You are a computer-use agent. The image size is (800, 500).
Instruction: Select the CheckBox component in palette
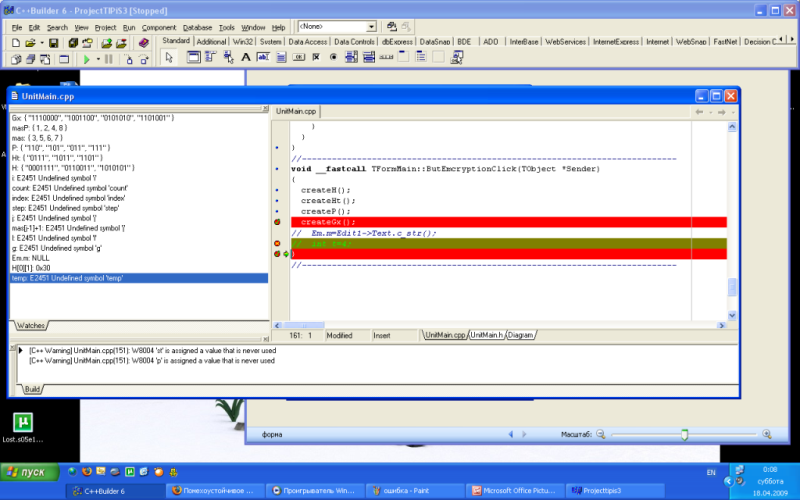[317, 58]
